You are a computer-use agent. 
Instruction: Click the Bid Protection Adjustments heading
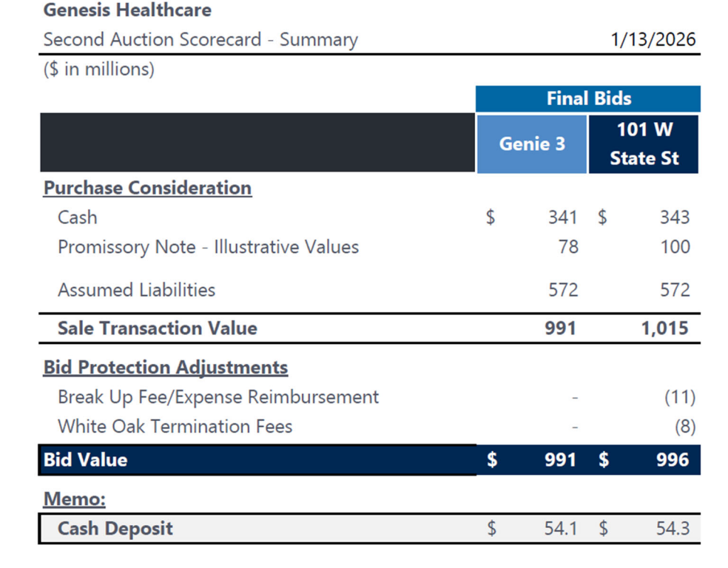pos(166,367)
